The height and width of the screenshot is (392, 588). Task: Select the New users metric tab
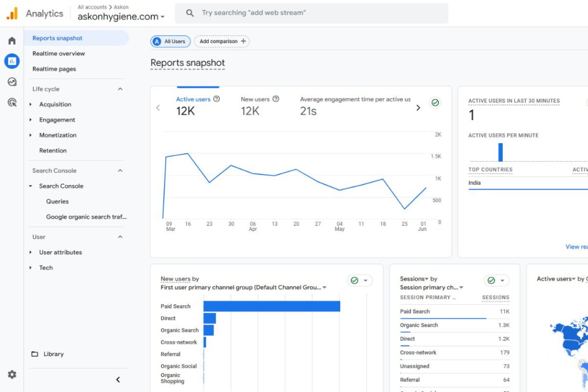(260, 105)
